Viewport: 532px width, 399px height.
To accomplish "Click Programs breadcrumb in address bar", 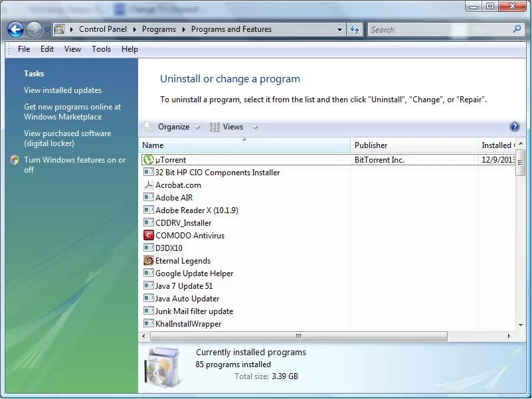I will [159, 29].
